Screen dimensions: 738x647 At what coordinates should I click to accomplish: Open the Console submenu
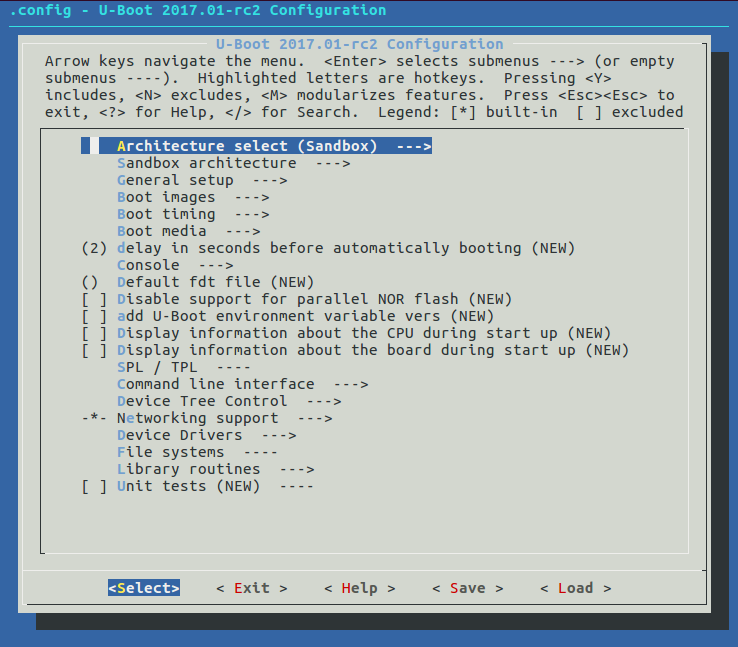tap(175, 265)
